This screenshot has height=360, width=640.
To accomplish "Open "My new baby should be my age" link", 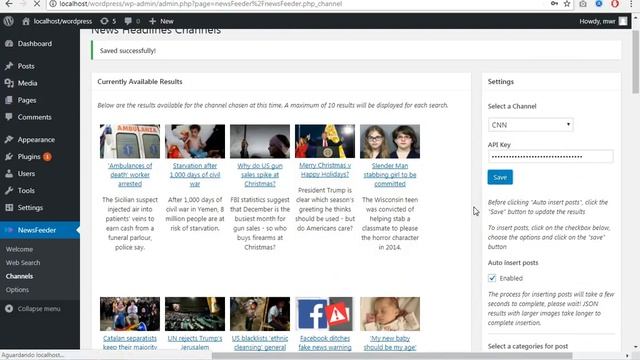I will pos(390,343).
